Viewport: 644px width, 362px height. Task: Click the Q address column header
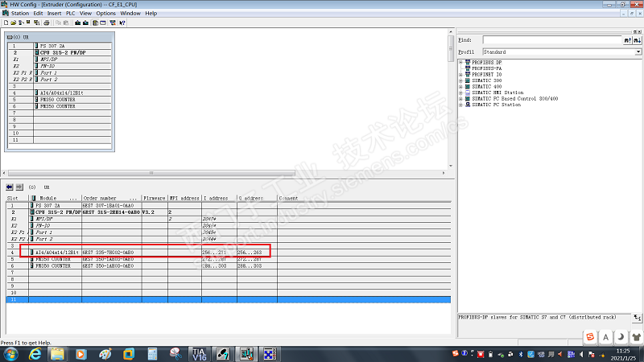[257, 198]
